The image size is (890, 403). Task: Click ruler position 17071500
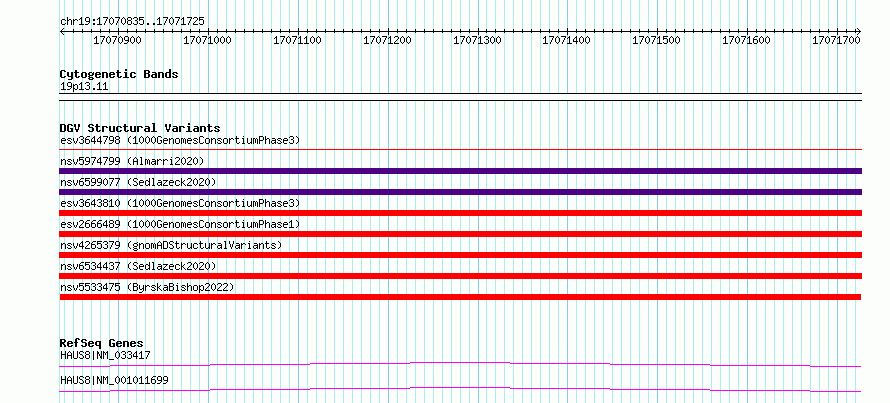tap(656, 40)
